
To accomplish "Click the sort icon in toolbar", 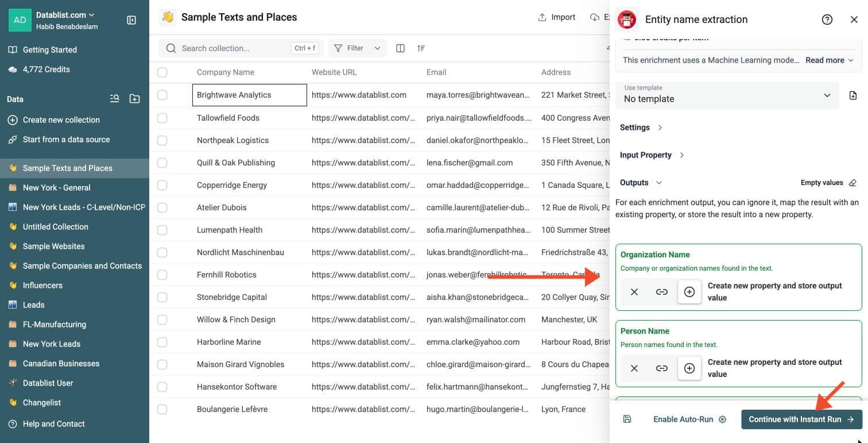I will 421,48.
